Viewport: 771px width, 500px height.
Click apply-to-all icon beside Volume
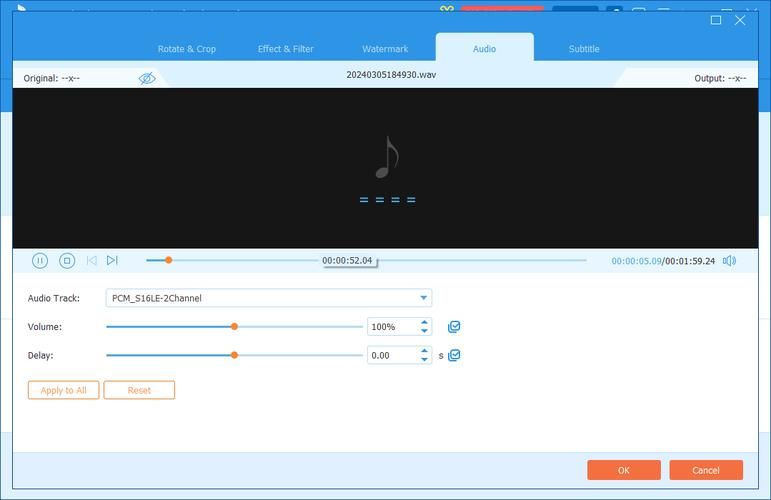454,327
